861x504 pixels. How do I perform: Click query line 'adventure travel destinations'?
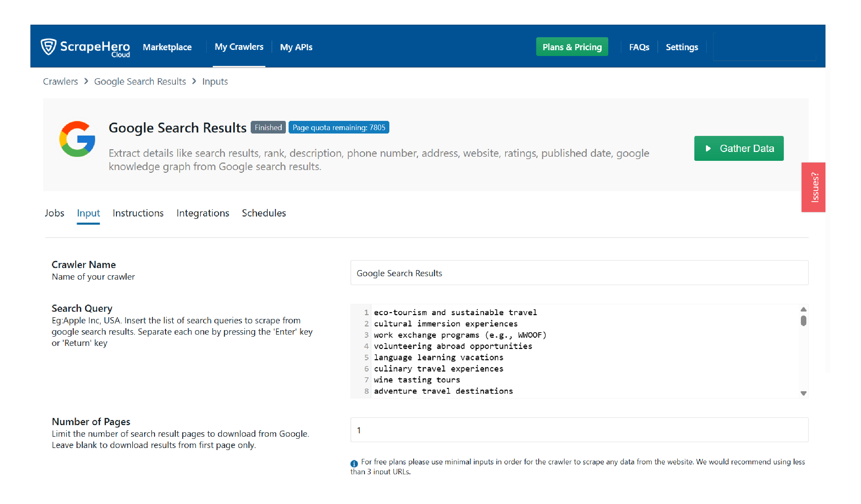443,391
